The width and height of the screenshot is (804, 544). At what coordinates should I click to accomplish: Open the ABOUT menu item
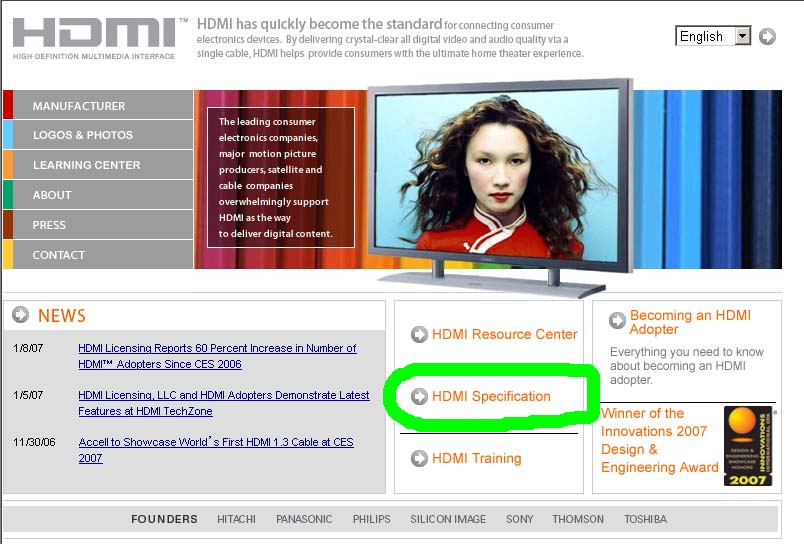[98, 195]
